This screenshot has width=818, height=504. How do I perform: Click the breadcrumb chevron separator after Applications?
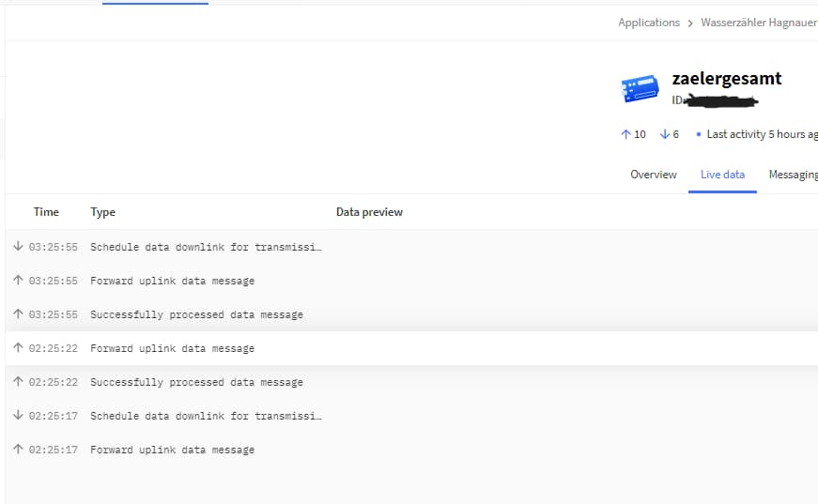click(690, 23)
